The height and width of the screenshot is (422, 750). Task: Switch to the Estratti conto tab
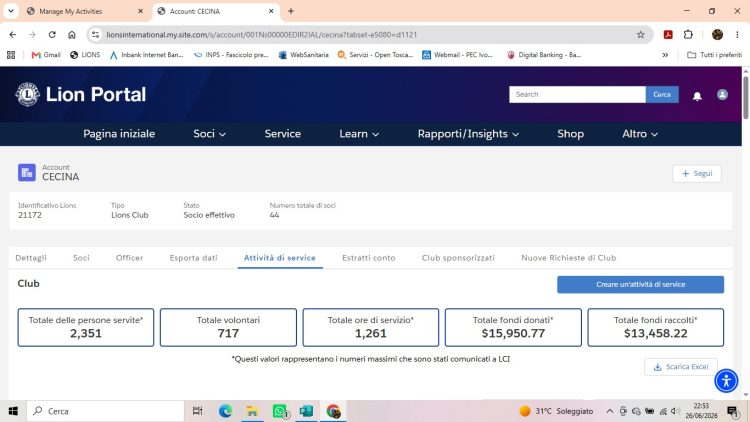tap(369, 258)
